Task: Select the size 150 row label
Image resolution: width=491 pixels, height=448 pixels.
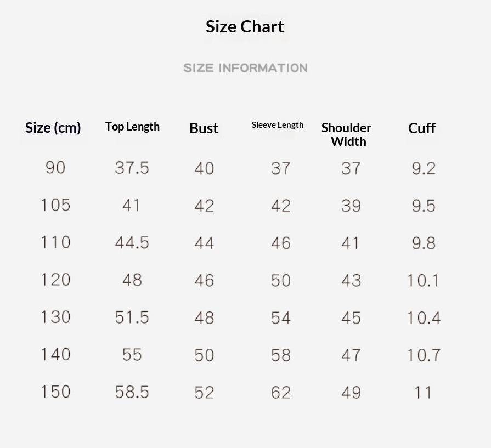Action: click(55, 392)
